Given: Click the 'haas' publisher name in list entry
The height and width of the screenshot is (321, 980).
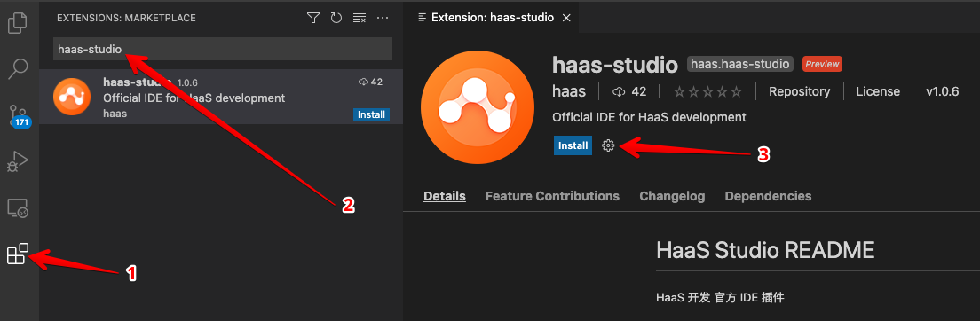Looking at the screenshot, I should click(115, 114).
